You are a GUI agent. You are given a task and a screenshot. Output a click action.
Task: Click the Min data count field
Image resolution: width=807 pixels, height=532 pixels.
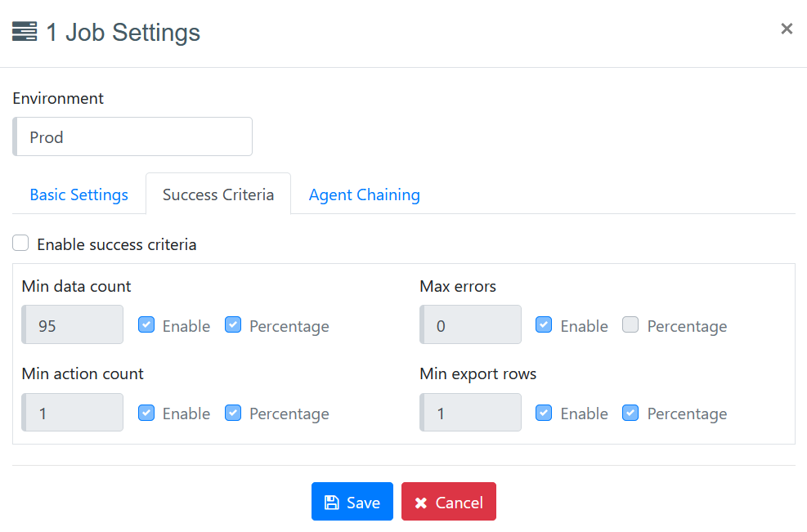tap(74, 325)
